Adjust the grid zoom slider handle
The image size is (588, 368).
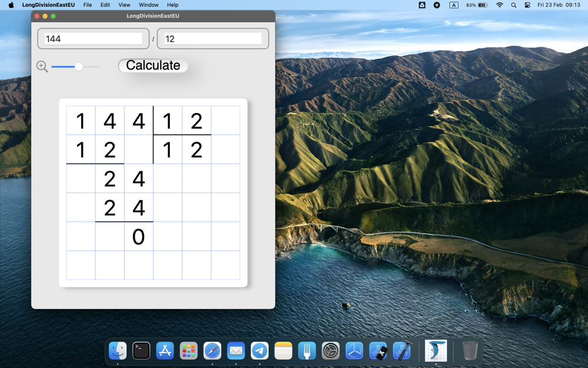coord(78,67)
